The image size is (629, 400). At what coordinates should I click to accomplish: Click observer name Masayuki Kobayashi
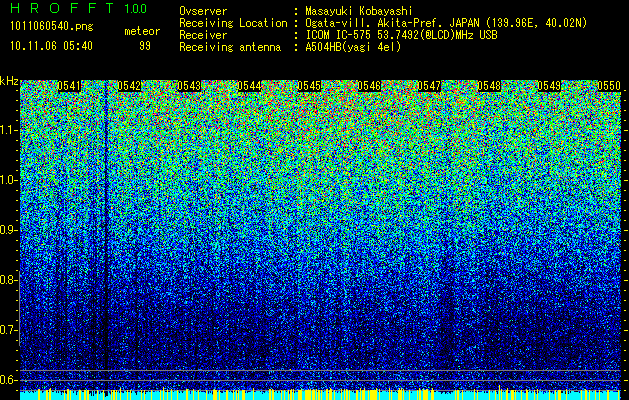[358, 11]
